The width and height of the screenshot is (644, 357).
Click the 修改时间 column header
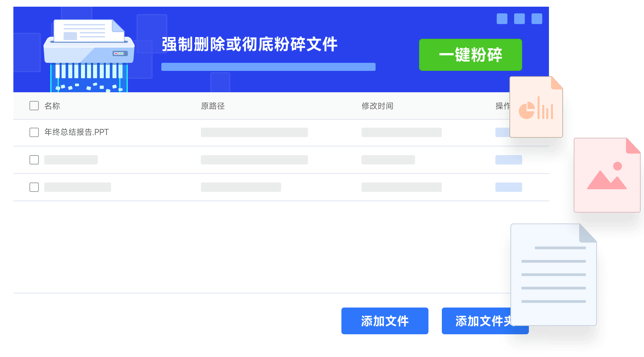378,106
